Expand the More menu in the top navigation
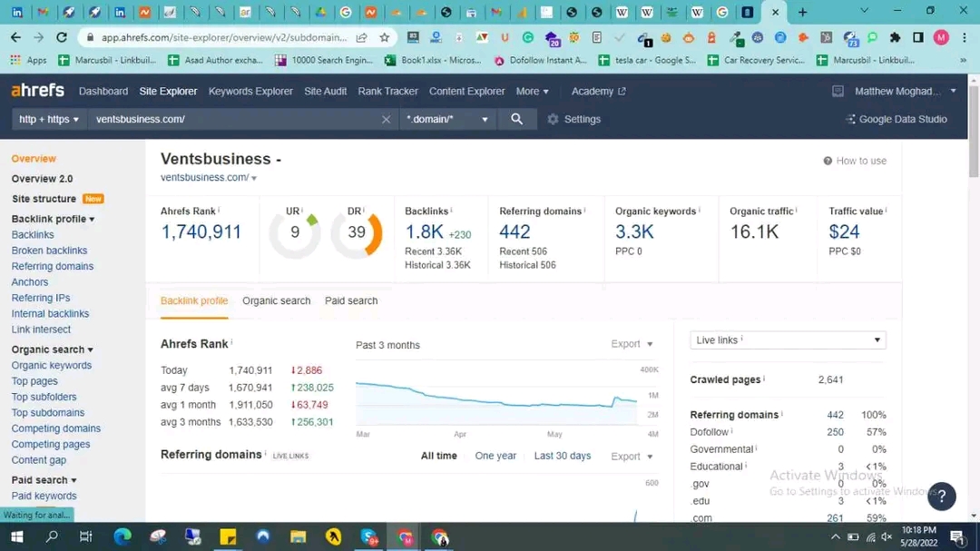 coord(532,92)
